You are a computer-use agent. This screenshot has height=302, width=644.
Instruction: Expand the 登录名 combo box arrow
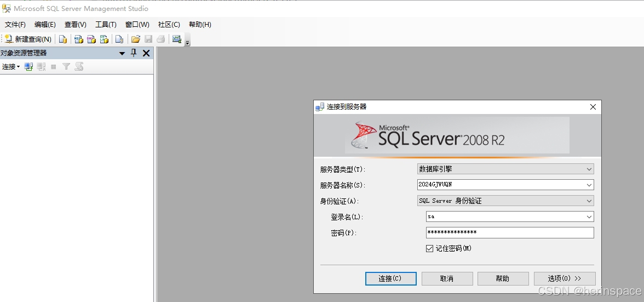click(x=589, y=216)
